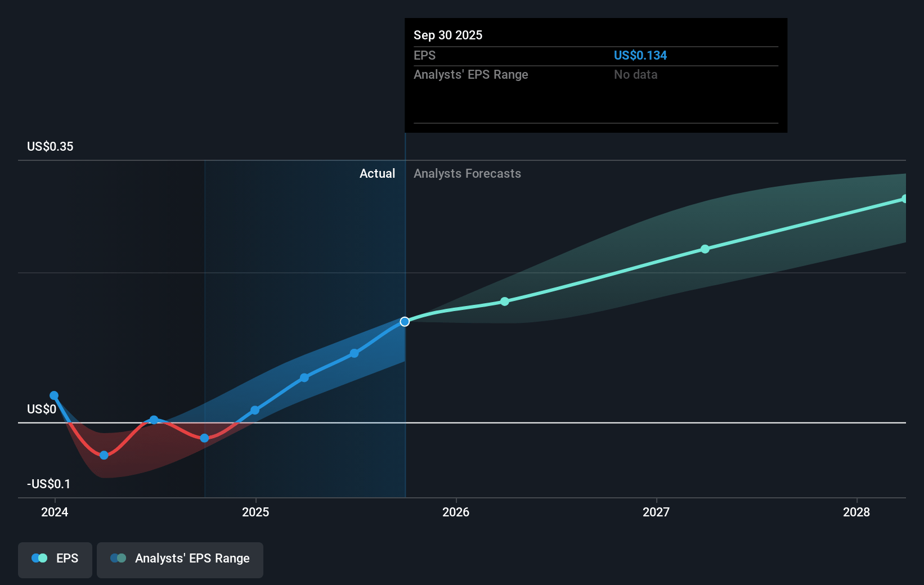The image size is (924, 585).
Task: Click the Actual section label
Action: pos(377,174)
